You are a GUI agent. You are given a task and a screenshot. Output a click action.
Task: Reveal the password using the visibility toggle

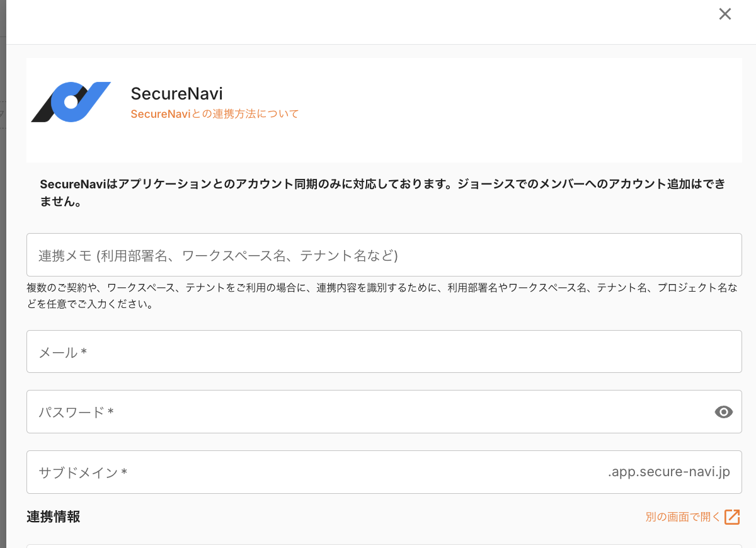coord(723,412)
